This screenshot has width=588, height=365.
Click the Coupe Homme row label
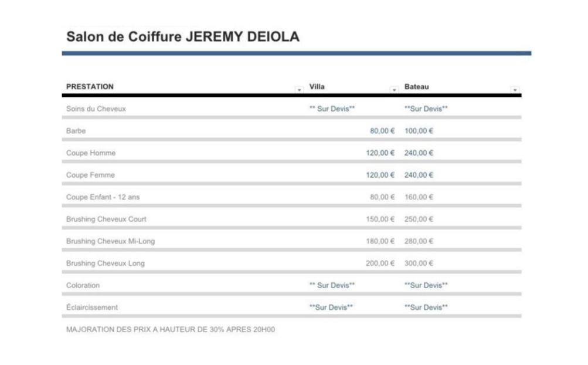91,153
